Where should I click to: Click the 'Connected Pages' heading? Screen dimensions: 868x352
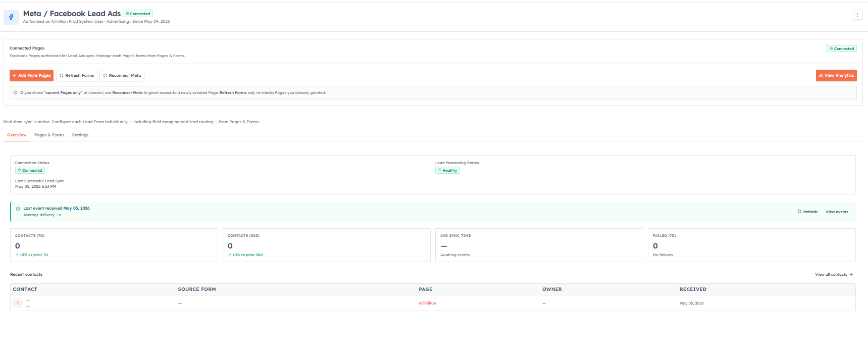point(27,48)
